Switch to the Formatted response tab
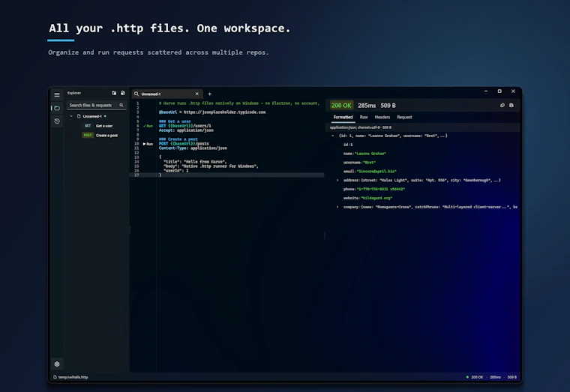Screen dimensions: 570x392 343,118
